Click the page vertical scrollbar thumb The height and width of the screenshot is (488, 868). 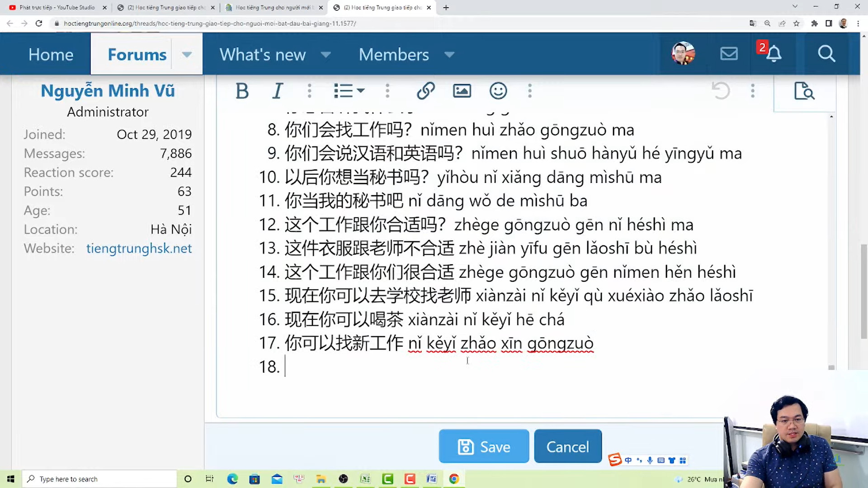pos(864,291)
